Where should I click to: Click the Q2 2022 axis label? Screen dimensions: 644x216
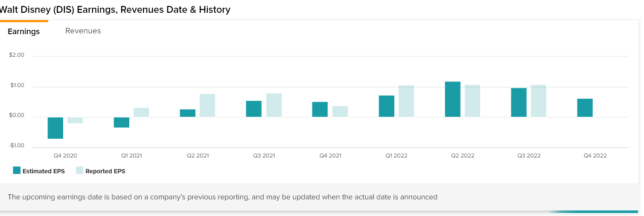coord(463,156)
